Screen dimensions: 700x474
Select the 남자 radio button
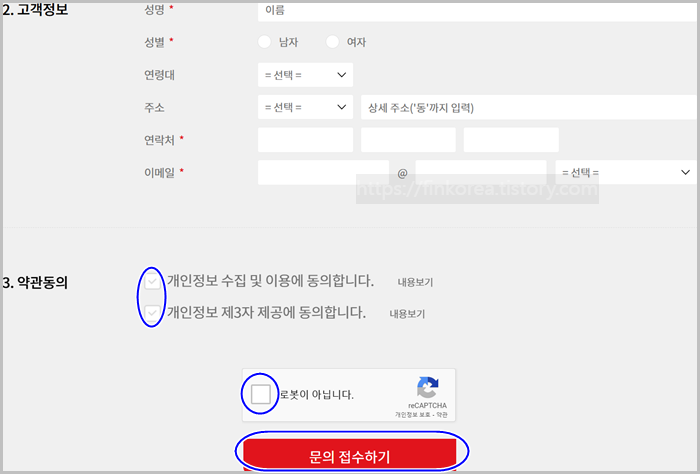point(265,42)
